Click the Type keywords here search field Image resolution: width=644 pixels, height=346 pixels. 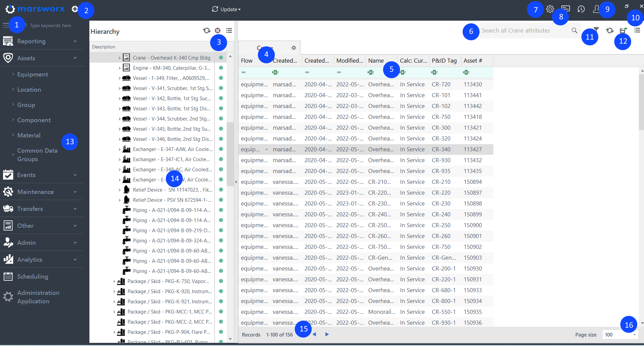click(x=50, y=25)
